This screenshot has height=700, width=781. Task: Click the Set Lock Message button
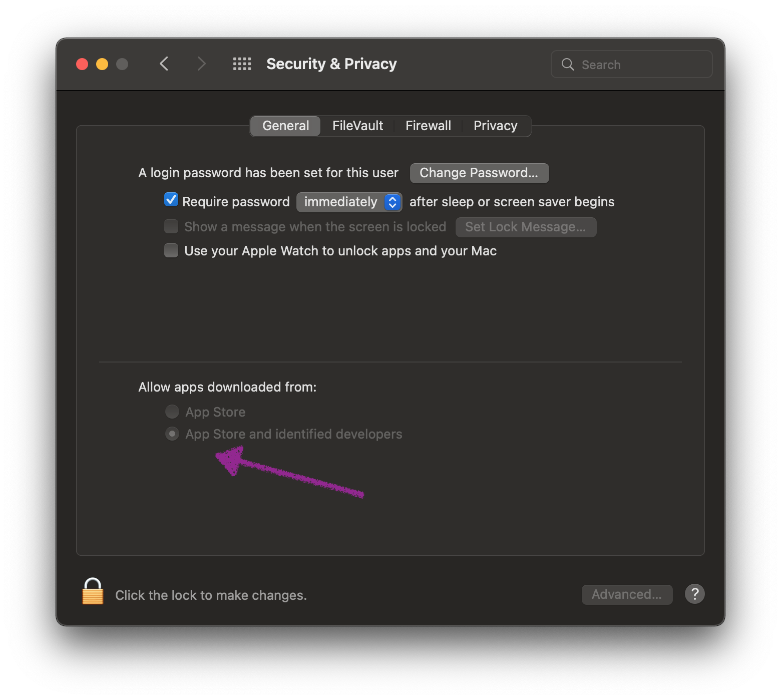coord(526,227)
